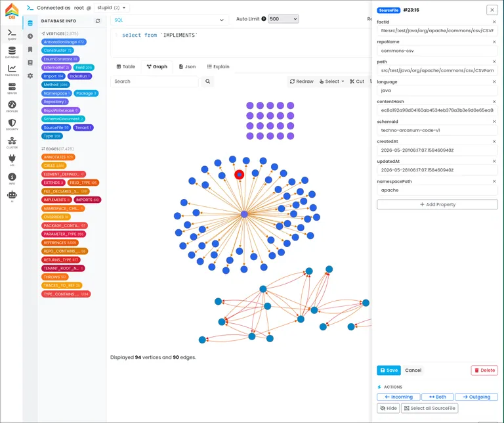Click the Cut button
This screenshot has width=504, height=423.
[357, 81]
